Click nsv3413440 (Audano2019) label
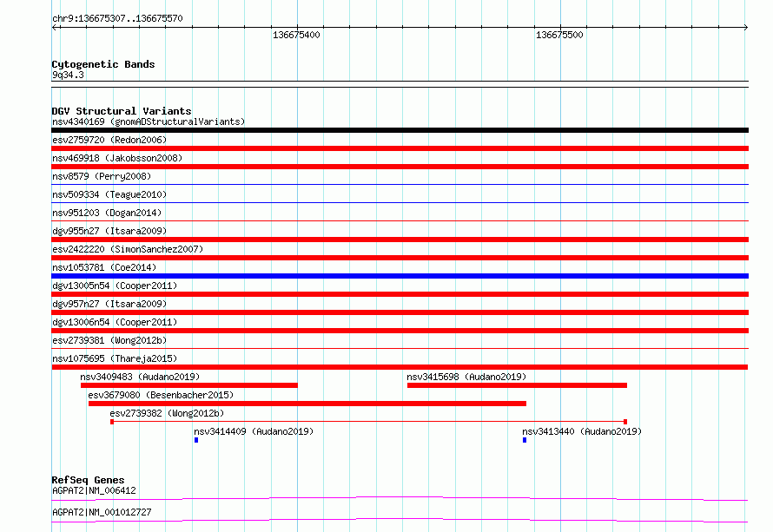The image size is (773, 532). click(x=582, y=431)
